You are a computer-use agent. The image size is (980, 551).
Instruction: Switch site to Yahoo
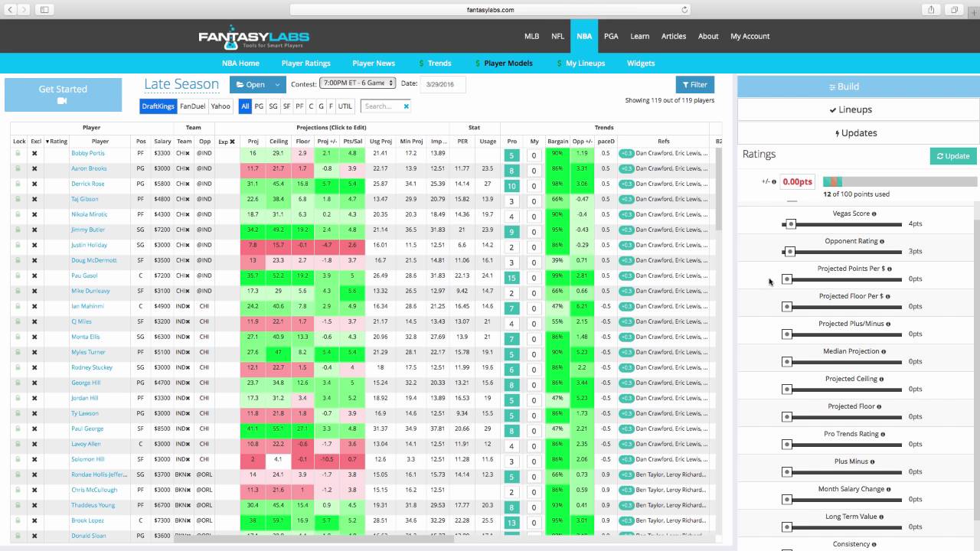point(220,106)
